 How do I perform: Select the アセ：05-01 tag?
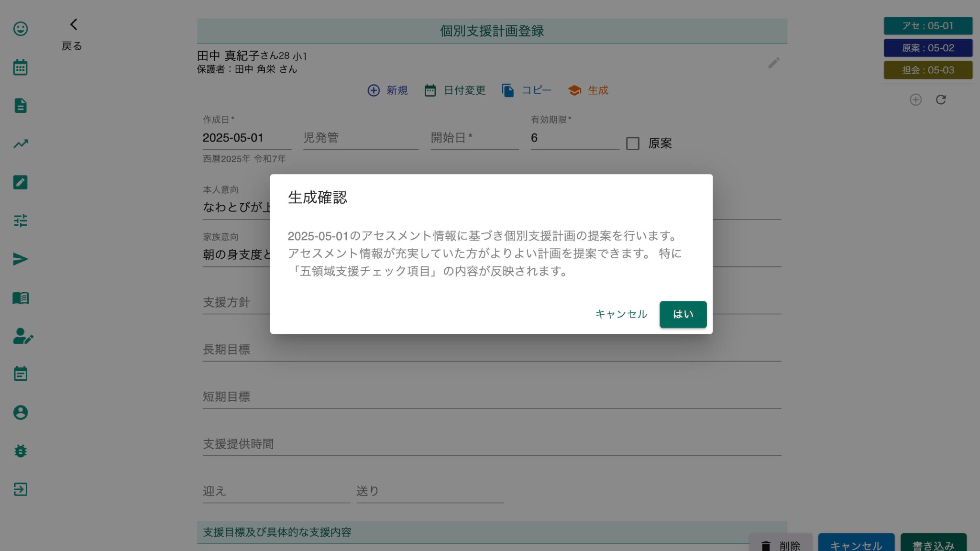coord(927,26)
